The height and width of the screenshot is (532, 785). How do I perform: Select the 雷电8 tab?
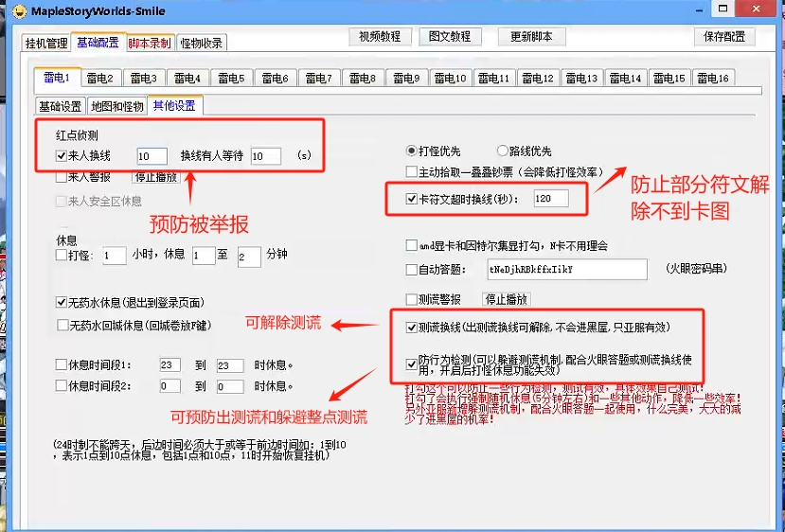363,78
